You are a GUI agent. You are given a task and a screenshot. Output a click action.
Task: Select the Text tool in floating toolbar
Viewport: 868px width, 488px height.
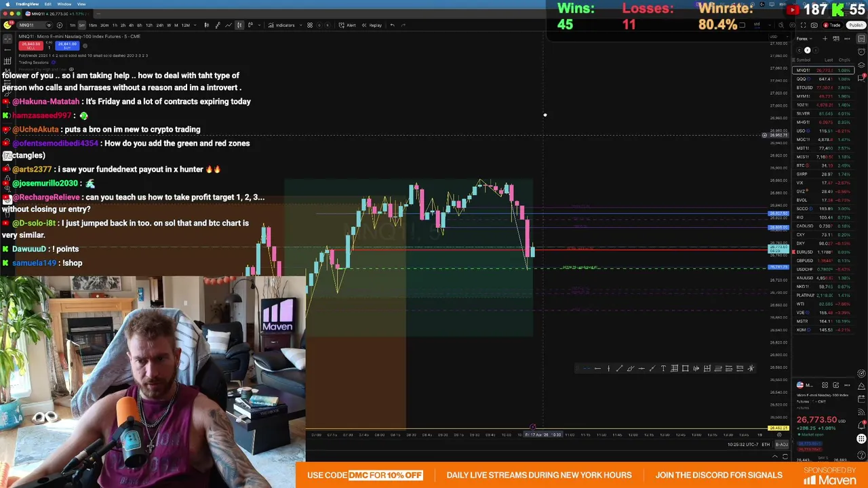pyautogui.click(x=663, y=369)
